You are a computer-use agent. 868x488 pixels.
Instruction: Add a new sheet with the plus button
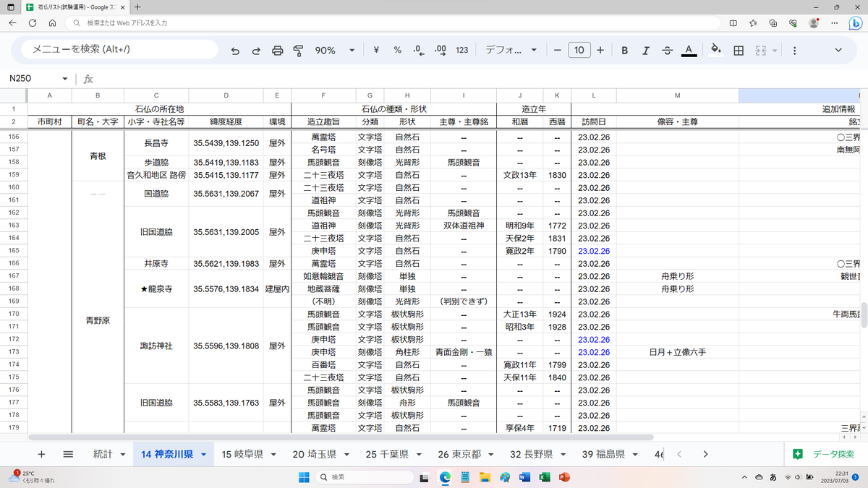41,454
